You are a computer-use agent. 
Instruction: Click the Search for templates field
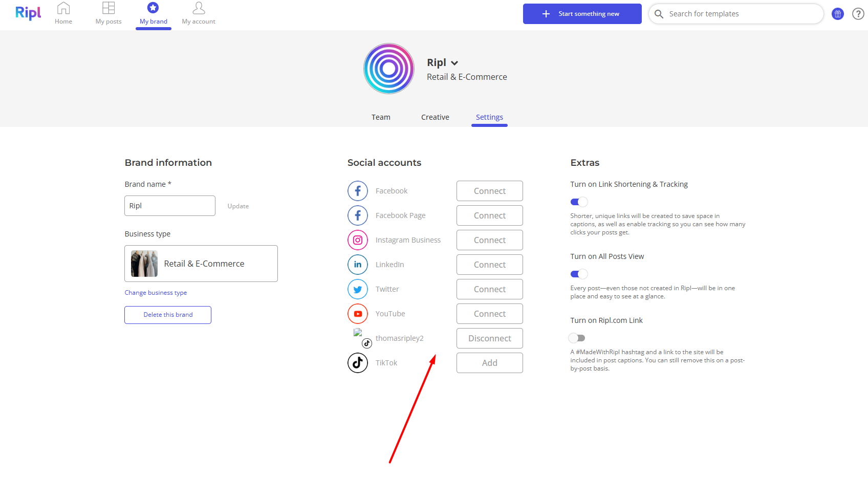point(736,14)
